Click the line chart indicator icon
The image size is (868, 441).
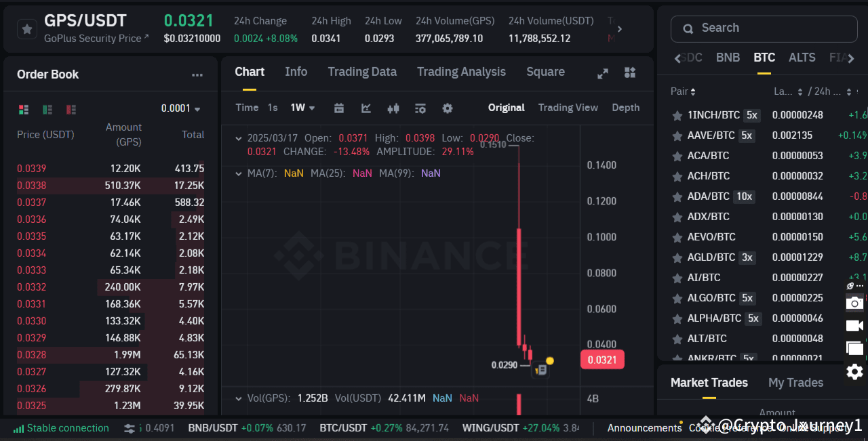[x=366, y=108]
